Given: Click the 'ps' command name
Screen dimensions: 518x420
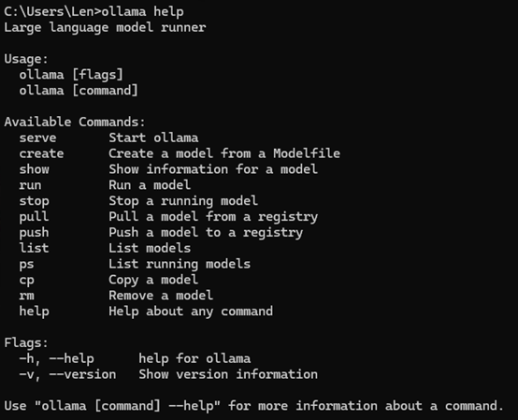Looking at the screenshot, I should click(x=26, y=265).
